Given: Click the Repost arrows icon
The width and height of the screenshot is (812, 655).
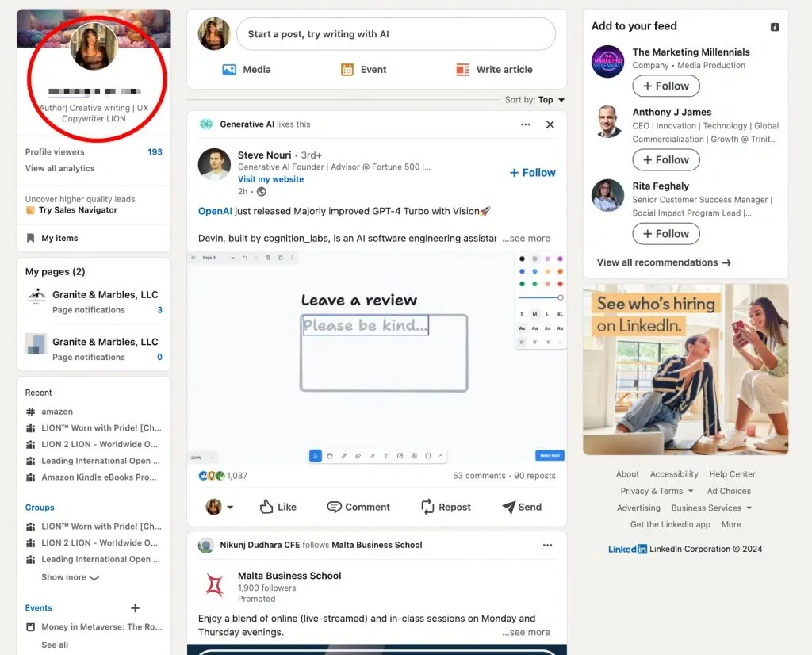Looking at the screenshot, I should pyautogui.click(x=427, y=507).
